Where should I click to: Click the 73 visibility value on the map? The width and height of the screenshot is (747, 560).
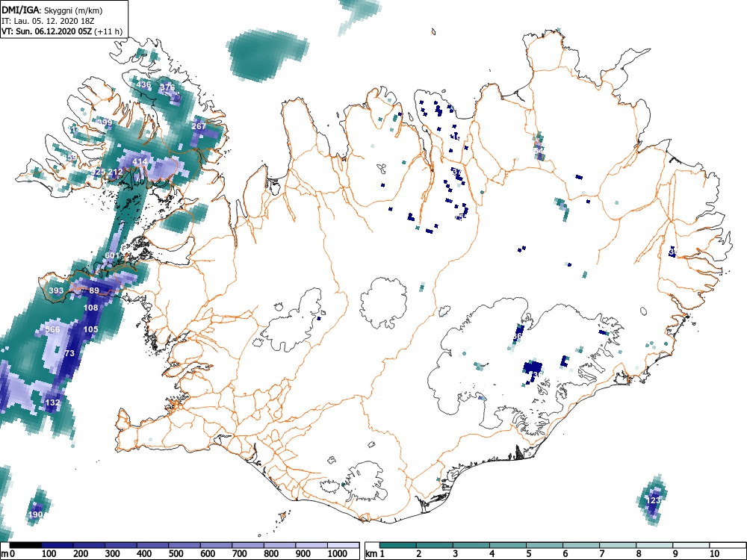69,353
